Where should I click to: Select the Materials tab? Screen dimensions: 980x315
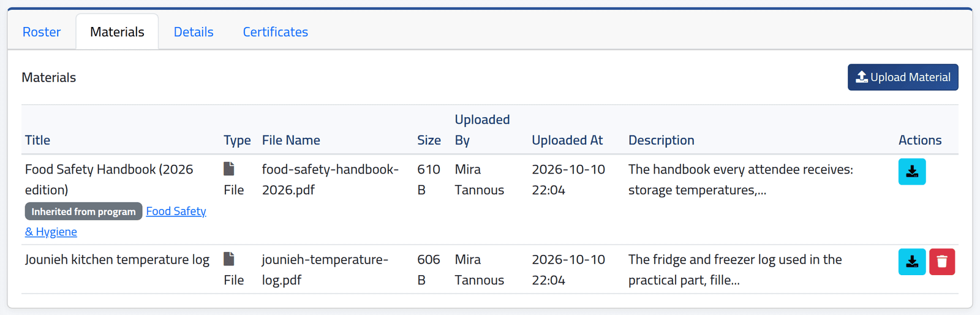tap(117, 32)
